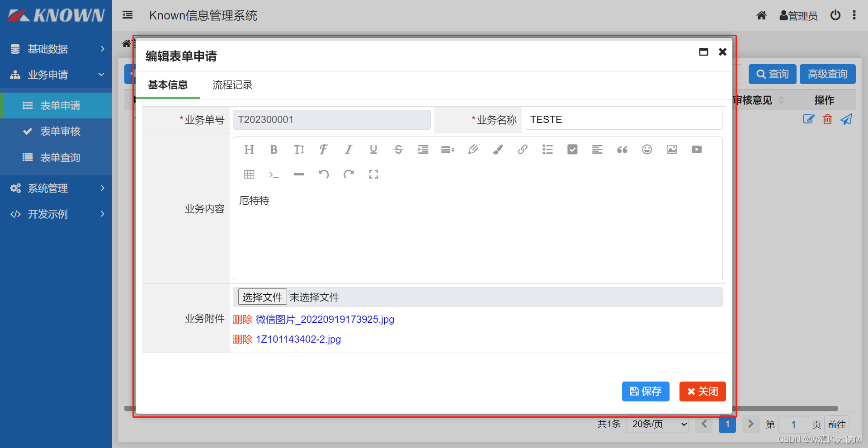Toggle underline formatting
The height and width of the screenshot is (448, 868).
pos(373,150)
